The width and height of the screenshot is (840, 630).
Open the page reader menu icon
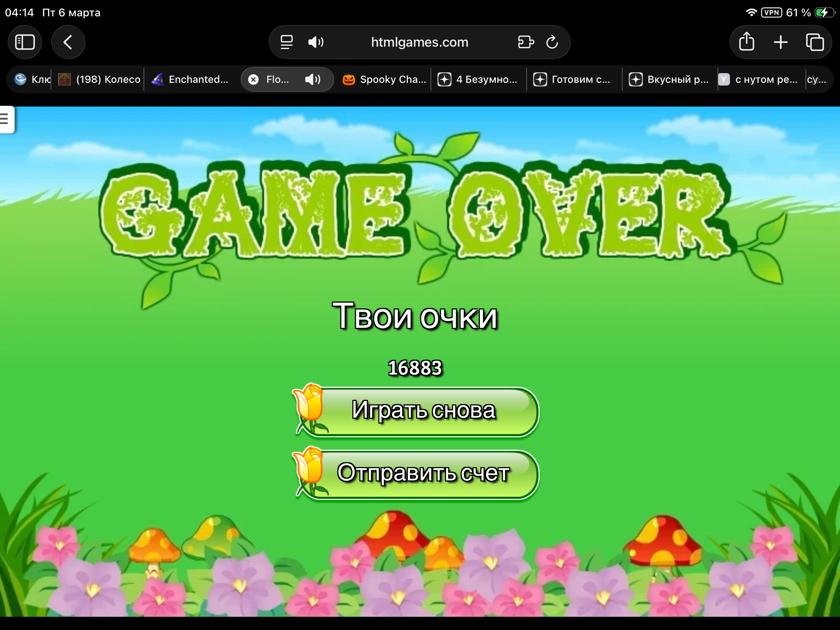287,42
